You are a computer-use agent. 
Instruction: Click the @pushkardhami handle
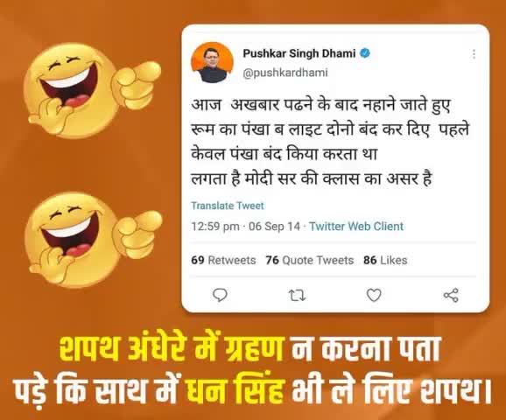[285, 73]
